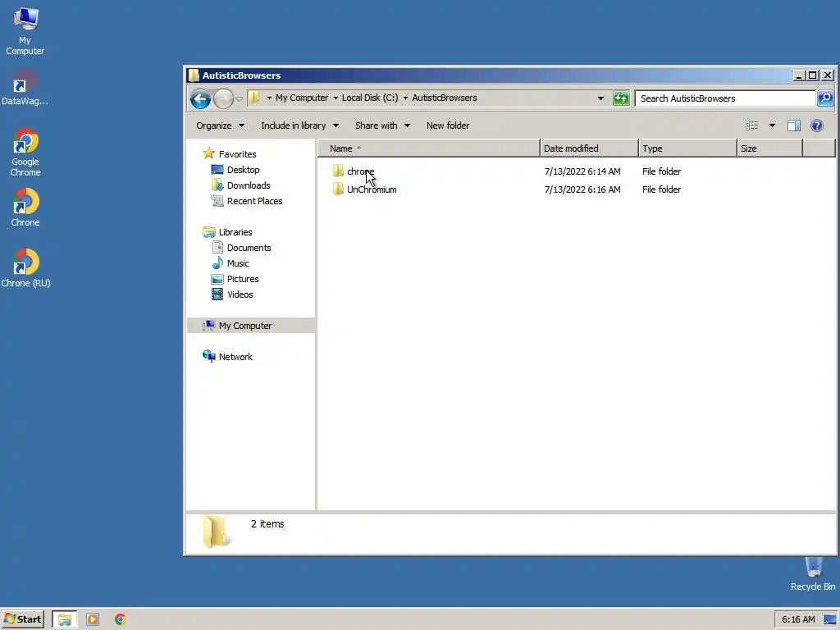Click Windows Explorer taskbar icon

click(65, 619)
